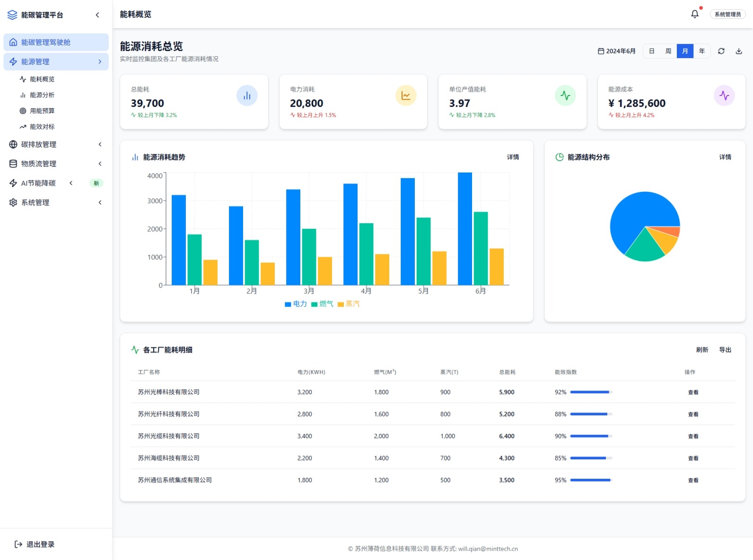Image resolution: width=753 pixels, height=560 pixels.
Task: Switch the time range to 日
Action: pyautogui.click(x=651, y=51)
